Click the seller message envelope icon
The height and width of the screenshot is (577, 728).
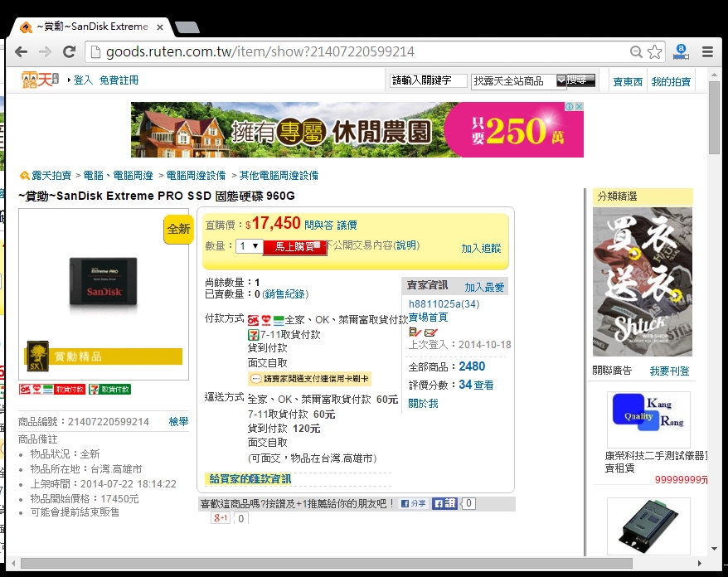pyautogui.click(x=430, y=332)
